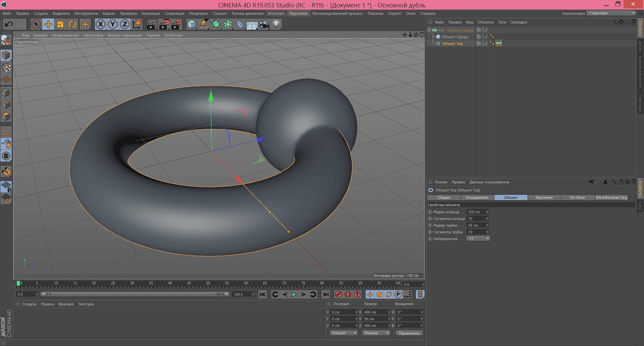Add a floor/environment object
The image size is (644, 346).
252,24
